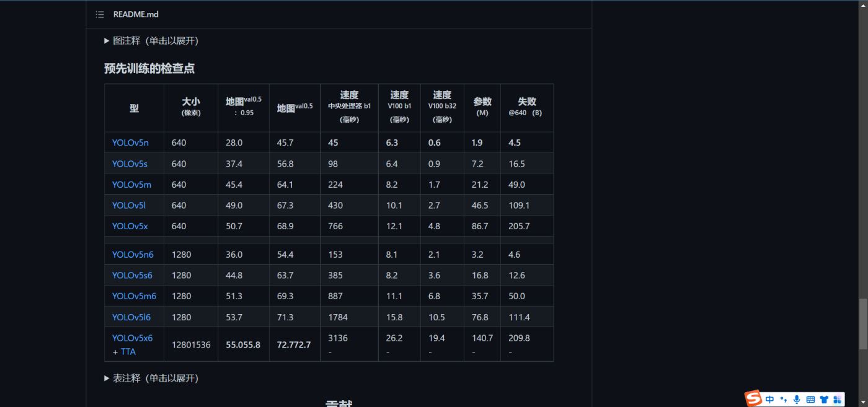Open the YOLOv5s6 model link
This screenshot has width=868, height=407.
pyautogui.click(x=132, y=275)
